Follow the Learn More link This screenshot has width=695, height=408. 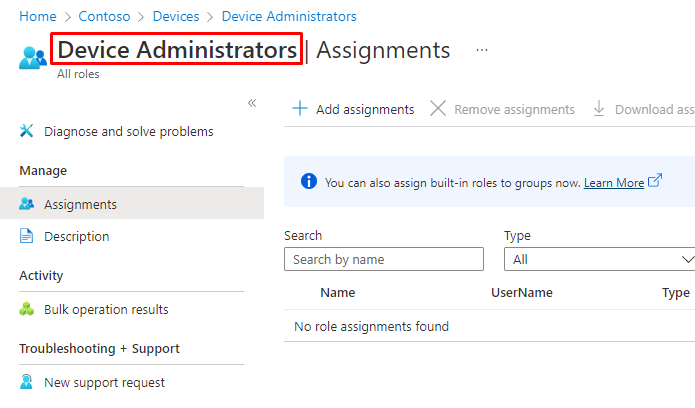tap(614, 183)
